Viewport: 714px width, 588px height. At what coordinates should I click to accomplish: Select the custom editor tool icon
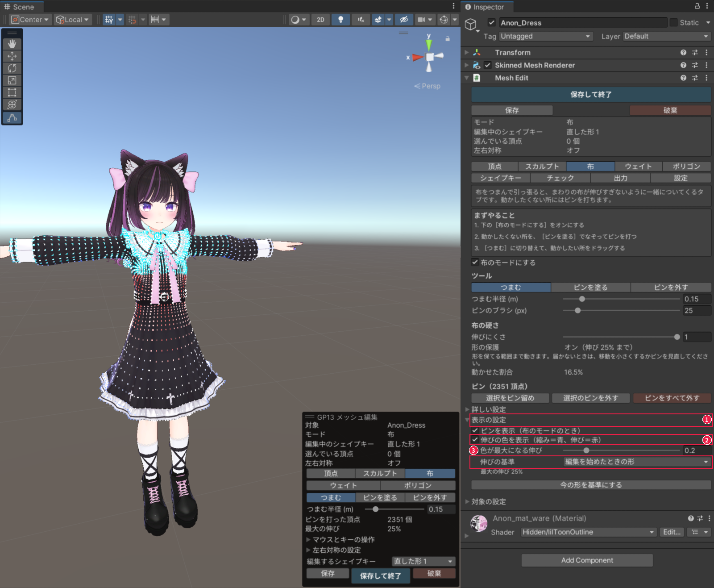click(x=12, y=117)
